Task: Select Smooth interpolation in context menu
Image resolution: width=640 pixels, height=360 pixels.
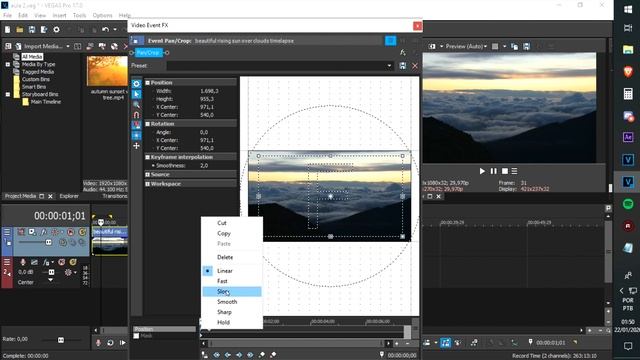Action: [227, 302]
